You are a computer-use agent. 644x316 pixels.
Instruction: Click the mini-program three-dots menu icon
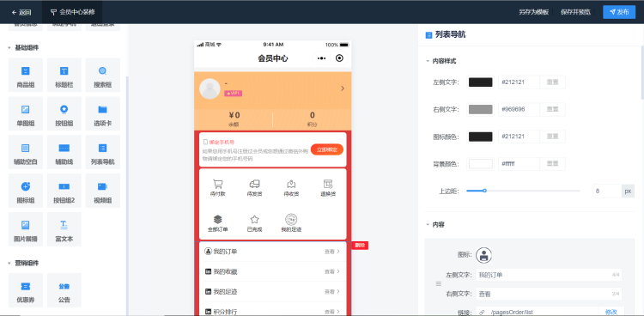pos(322,58)
